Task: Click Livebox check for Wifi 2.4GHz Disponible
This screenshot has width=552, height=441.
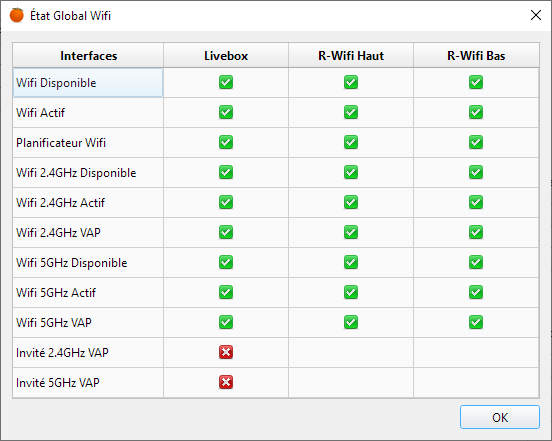Action: [226, 172]
